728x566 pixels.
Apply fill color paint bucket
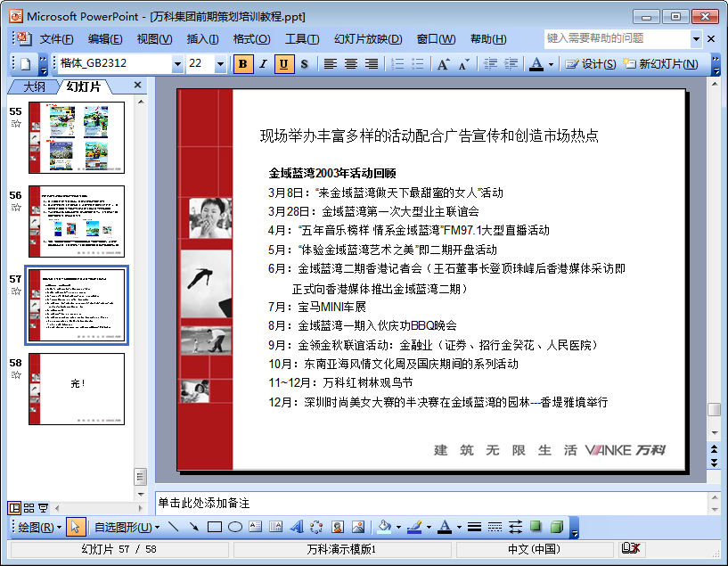pyautogui.click(x=384, y=527)
